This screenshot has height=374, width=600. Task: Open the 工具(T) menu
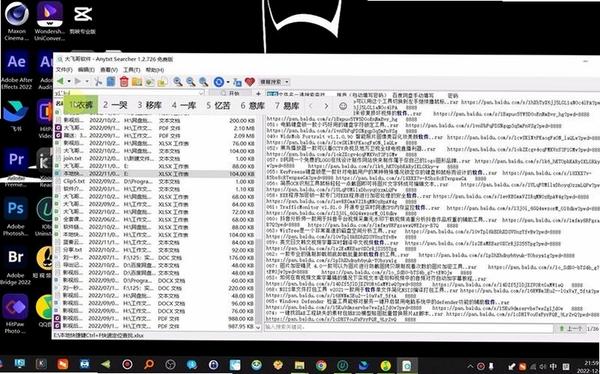[x=131, y=70]
